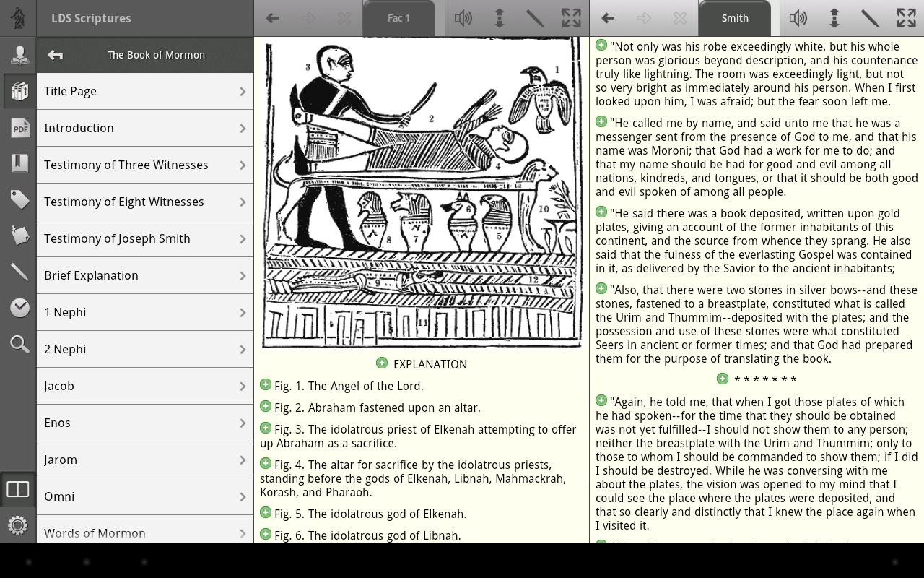The height and width of the screenshot is (578, 924).
Task: Open the scripture library books icon
Action: tap(19, 91)
